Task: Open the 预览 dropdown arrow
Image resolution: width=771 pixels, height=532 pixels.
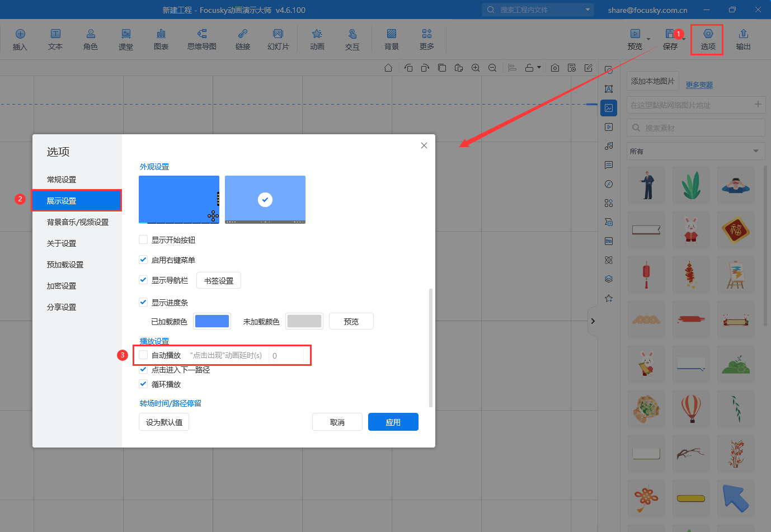Action: tap(648, 40)
